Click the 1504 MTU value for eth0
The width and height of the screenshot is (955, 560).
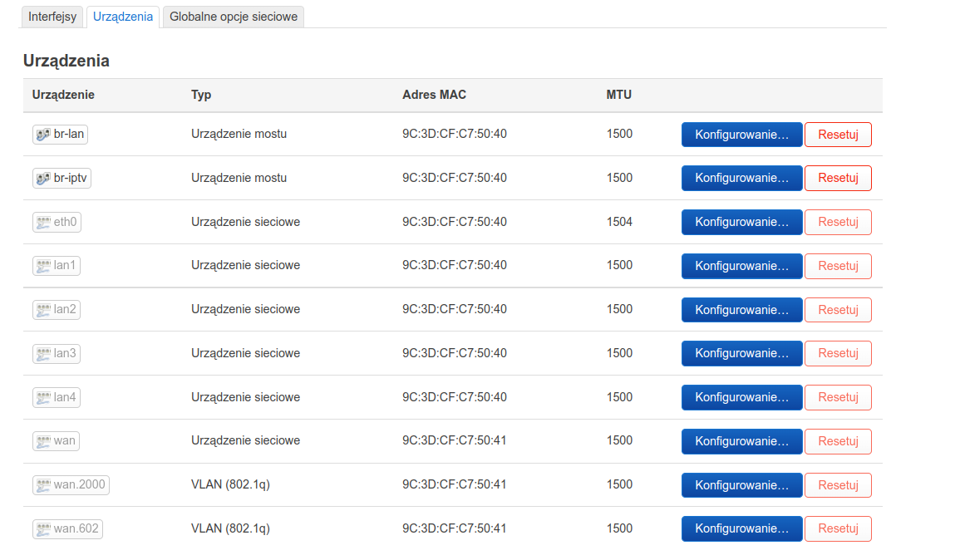coord(619,222)
